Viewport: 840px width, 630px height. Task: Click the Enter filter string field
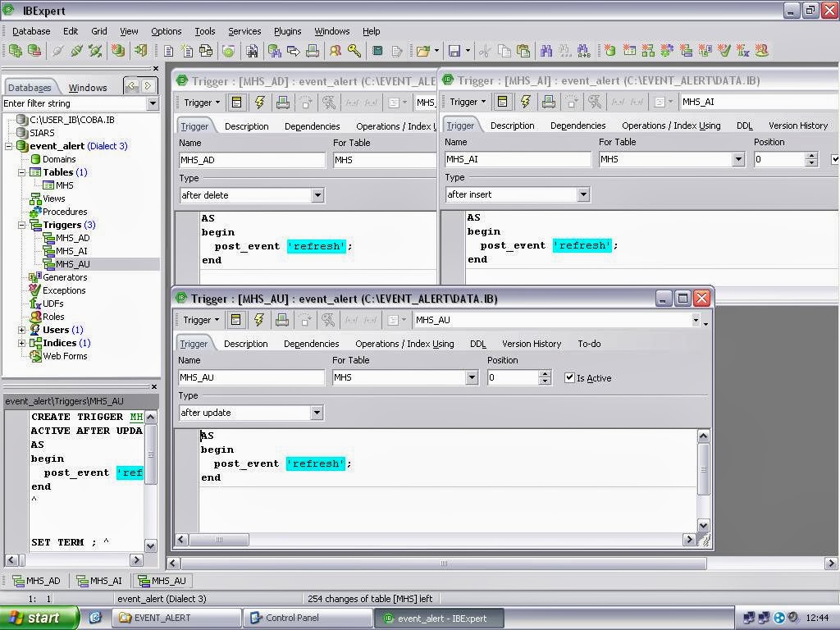[x=75, y=103]
